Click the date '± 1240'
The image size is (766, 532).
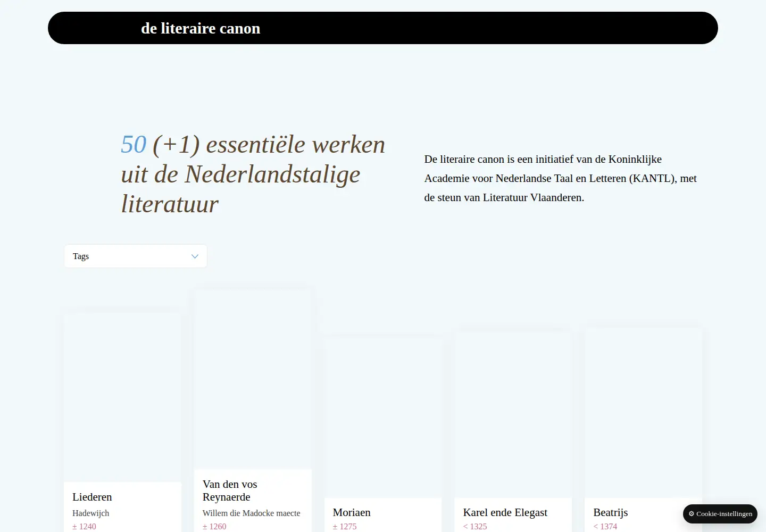pyautogui.click(x=84, y=527)
